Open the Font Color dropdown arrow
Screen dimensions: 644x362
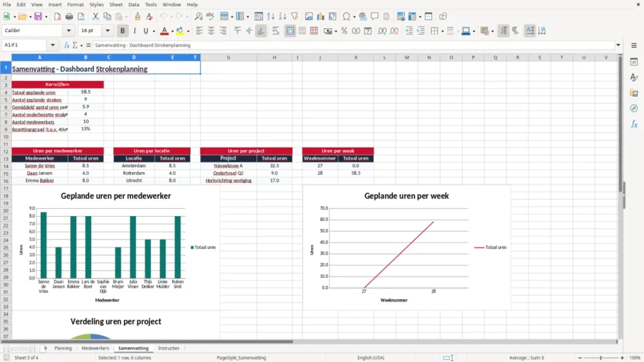point(172,31)
